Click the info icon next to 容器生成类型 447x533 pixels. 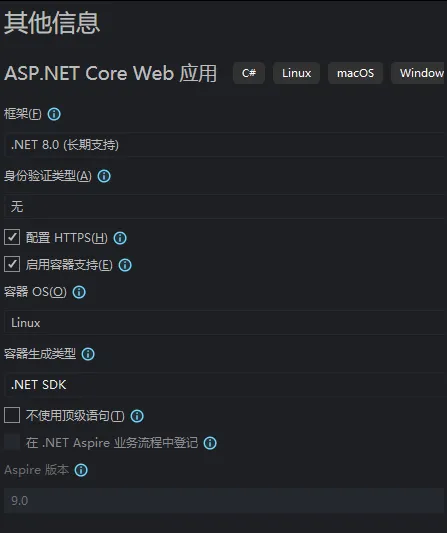pos(88,354)
